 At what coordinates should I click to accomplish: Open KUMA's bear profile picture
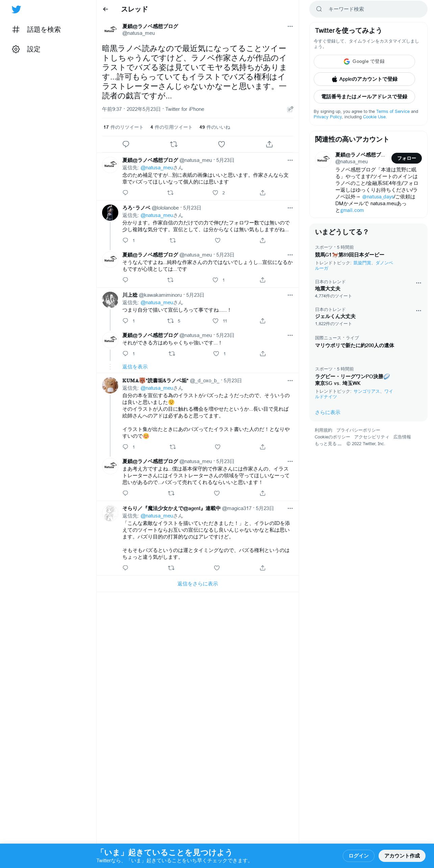tap(110, 385)
